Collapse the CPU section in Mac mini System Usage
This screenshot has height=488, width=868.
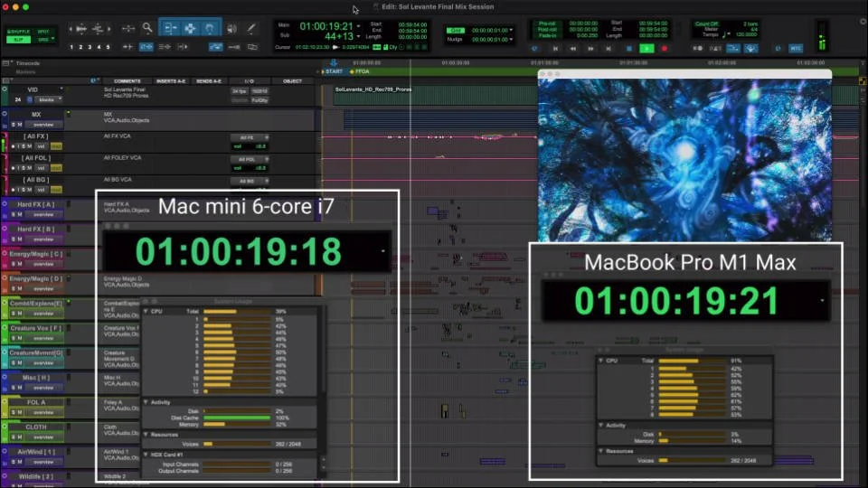pyautogui.click(x=146, y=312)
